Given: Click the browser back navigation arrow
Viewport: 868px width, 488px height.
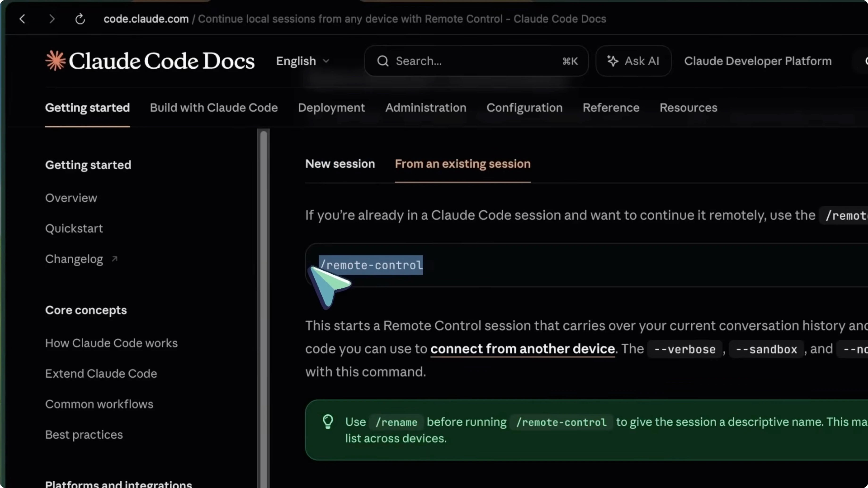Looking at the screenshot, I should click(x=22, y=19).
